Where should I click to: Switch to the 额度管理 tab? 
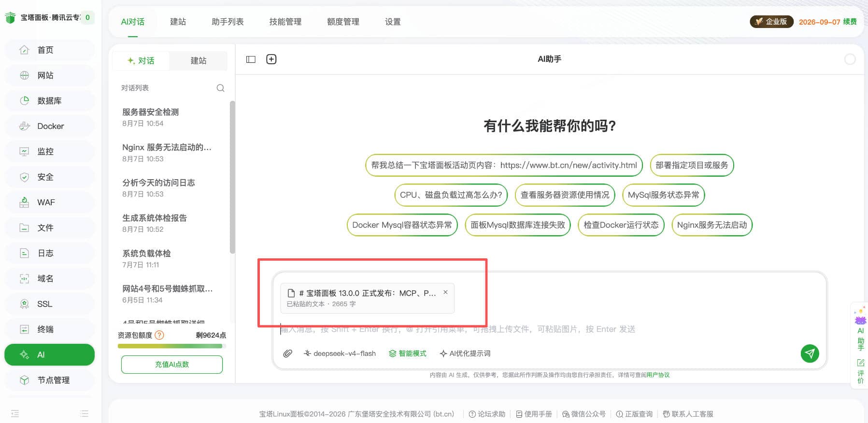[x=343, y=22]
